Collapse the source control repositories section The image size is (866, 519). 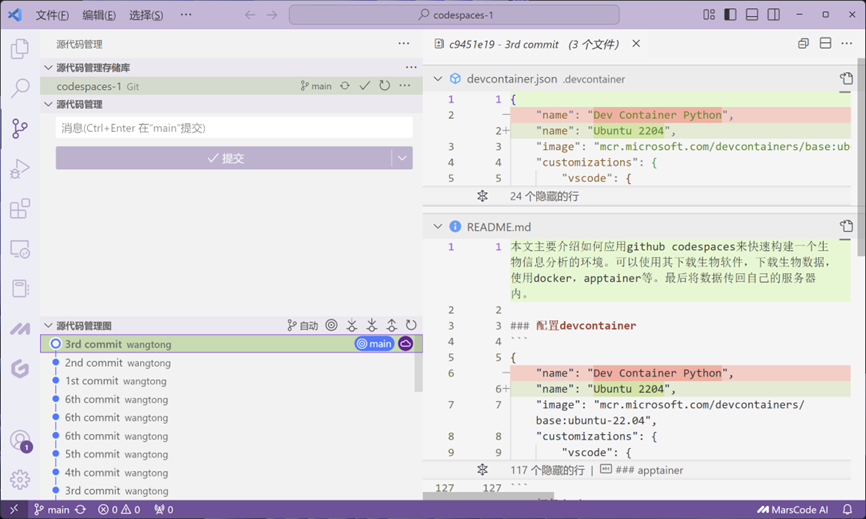[49, 67]
